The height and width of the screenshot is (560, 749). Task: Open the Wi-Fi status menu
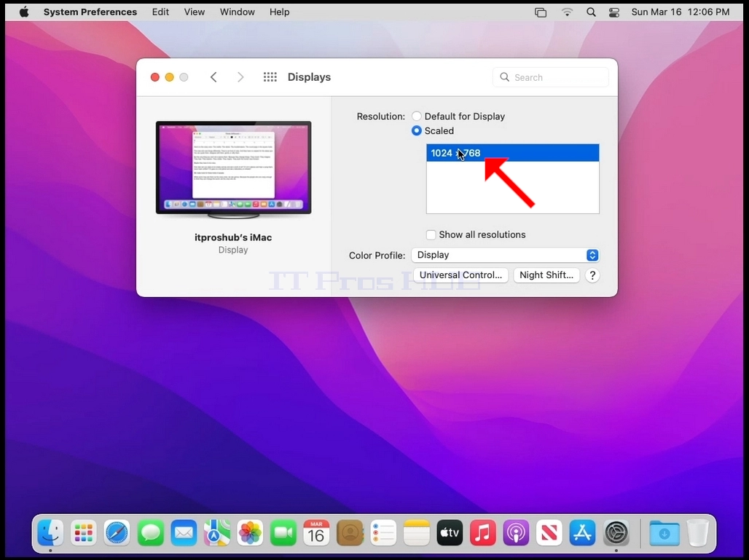[567, 12]
